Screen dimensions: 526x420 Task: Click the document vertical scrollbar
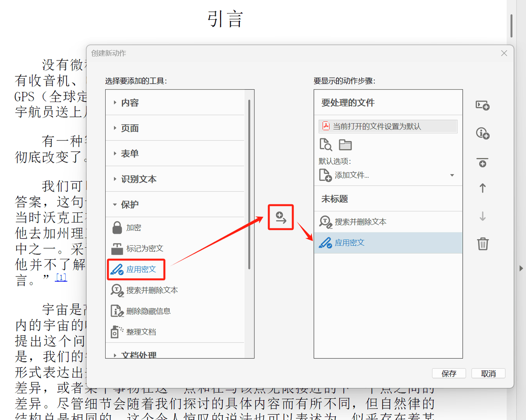511,25
